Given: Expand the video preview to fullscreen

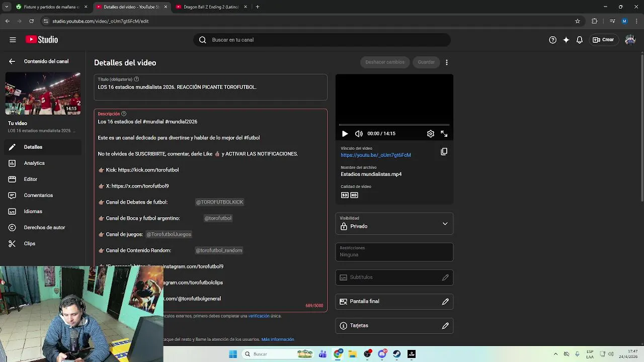Looking at the screenshot, I should point(444,134).
